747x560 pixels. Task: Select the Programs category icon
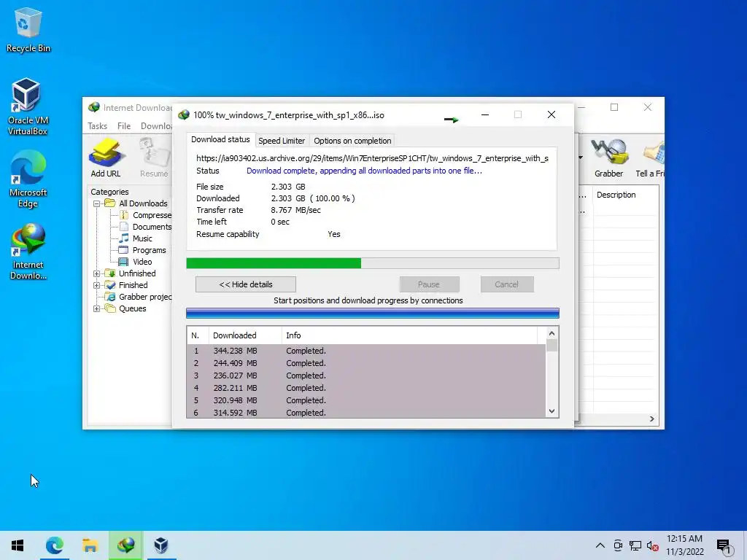124,250
